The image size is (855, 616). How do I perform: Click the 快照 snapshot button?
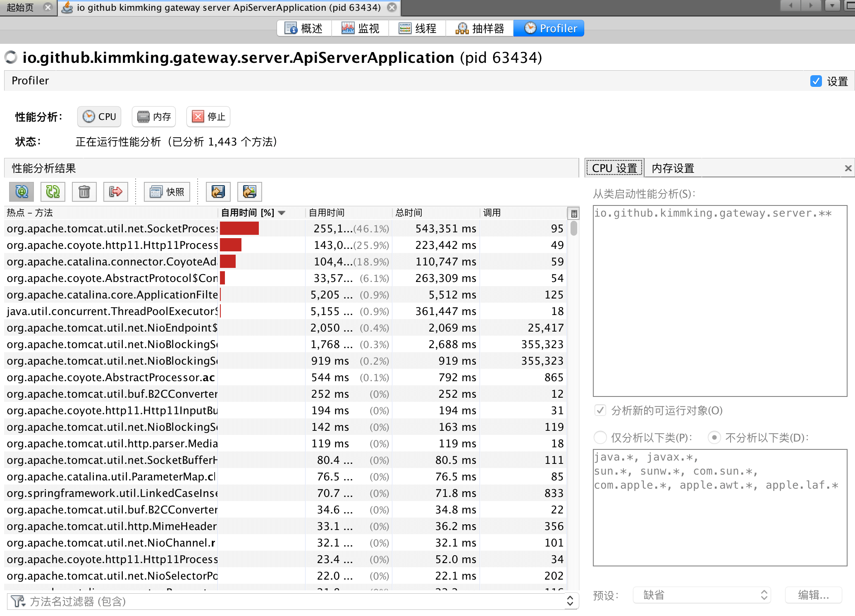tap(167, 192)
